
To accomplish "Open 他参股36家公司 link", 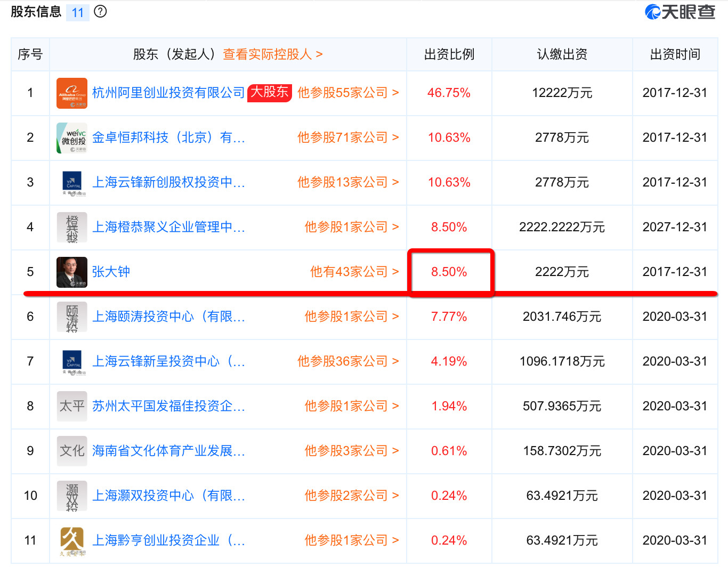I will [x=348, y=361].
